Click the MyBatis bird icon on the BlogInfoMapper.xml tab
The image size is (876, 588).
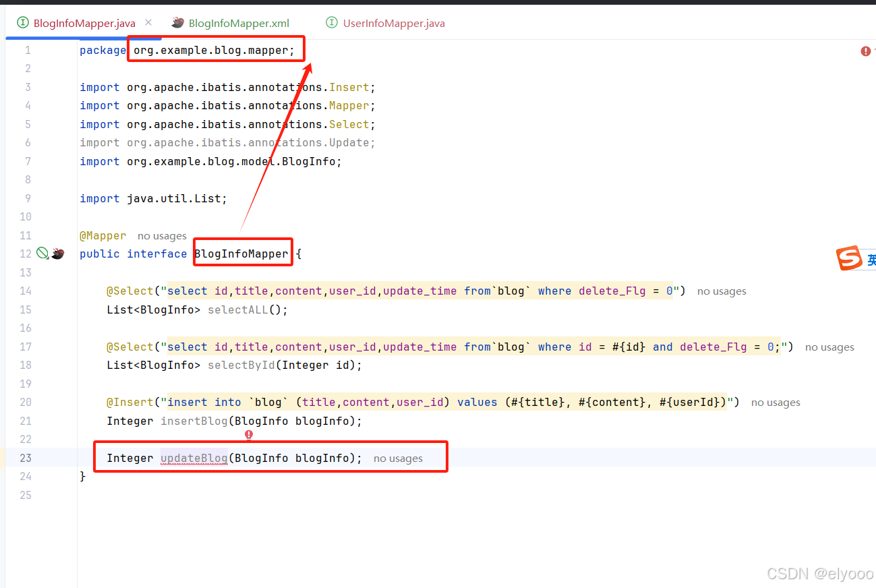tap(177, 22)
